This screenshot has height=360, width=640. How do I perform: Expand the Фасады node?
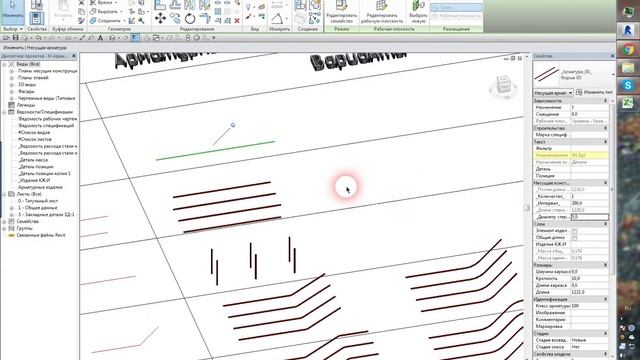click(12, 92)
